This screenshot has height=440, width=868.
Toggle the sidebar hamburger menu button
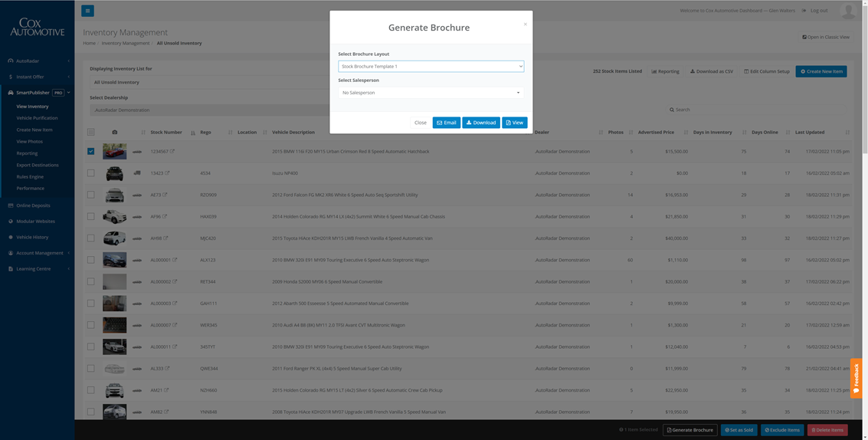click(x=87, y=11)
